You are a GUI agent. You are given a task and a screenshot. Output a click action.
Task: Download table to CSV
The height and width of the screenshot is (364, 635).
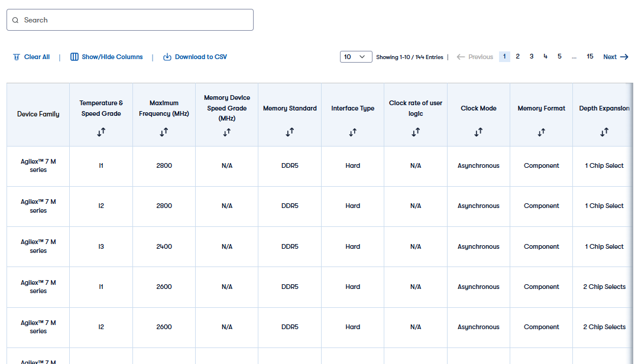click(195, 57)
